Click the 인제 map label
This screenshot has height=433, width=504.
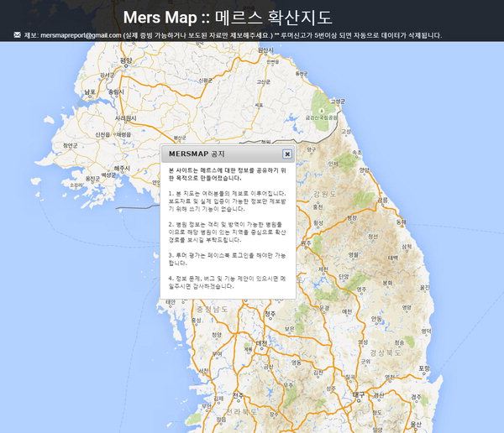[x=333, y=164]
